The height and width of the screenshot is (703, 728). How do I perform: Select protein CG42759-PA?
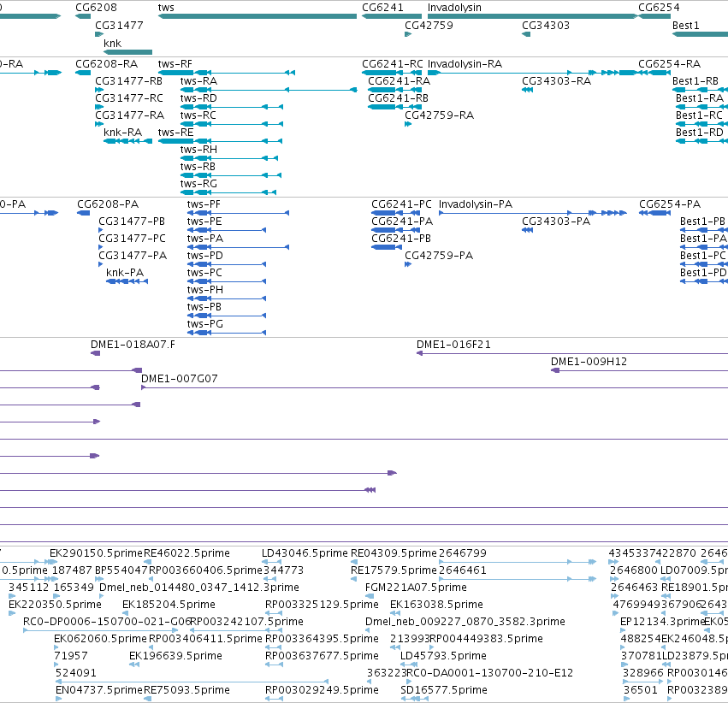[408, 264]
